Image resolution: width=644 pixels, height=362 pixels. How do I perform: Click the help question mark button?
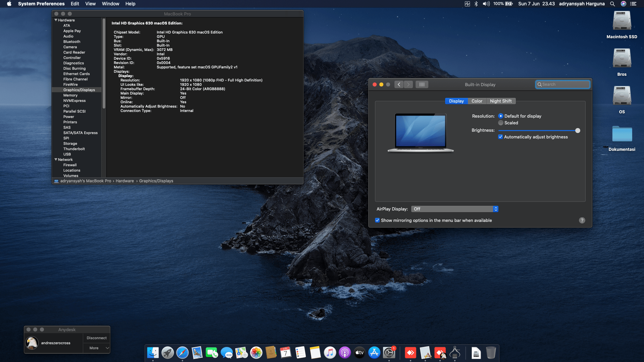click(x=582, y=220)
